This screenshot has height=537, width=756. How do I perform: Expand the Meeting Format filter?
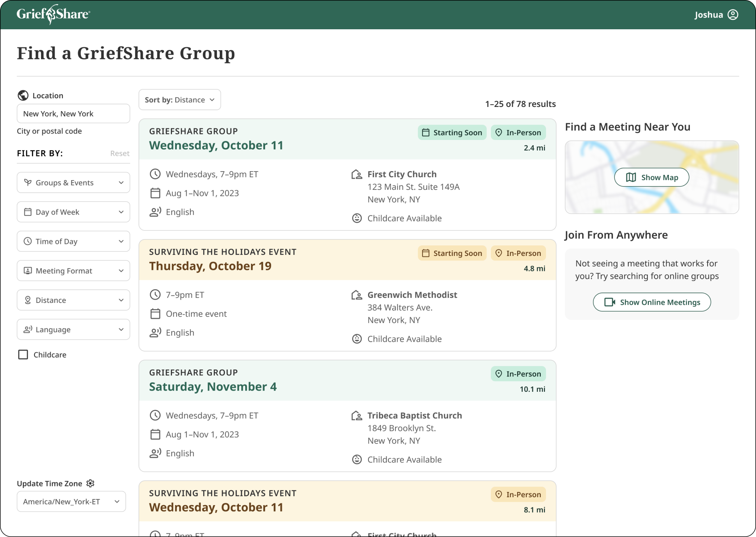73,271
